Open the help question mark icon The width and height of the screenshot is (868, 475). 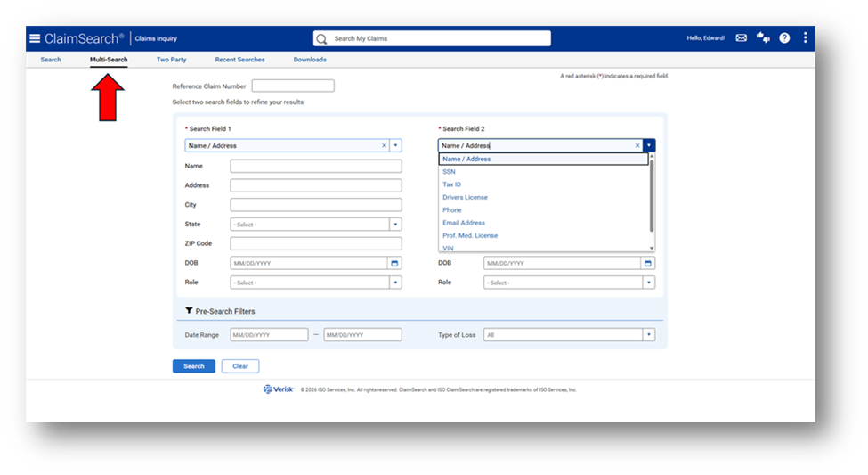click(x=784, y=37)
